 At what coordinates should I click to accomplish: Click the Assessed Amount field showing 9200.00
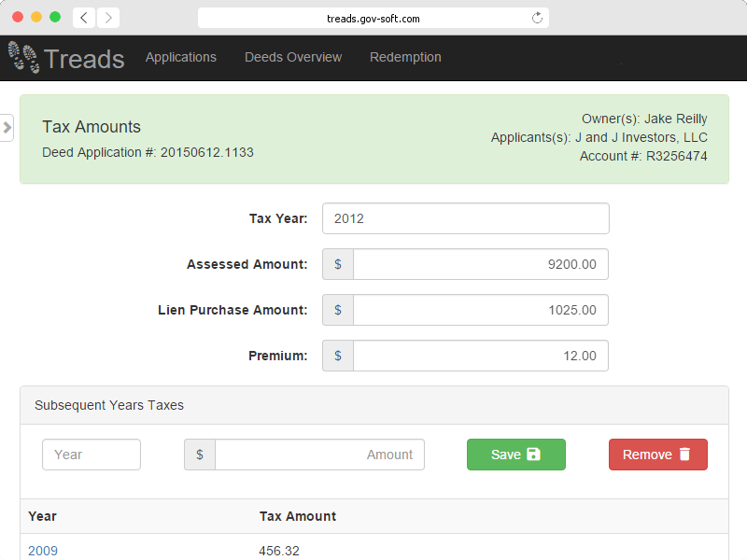(481, 264)
